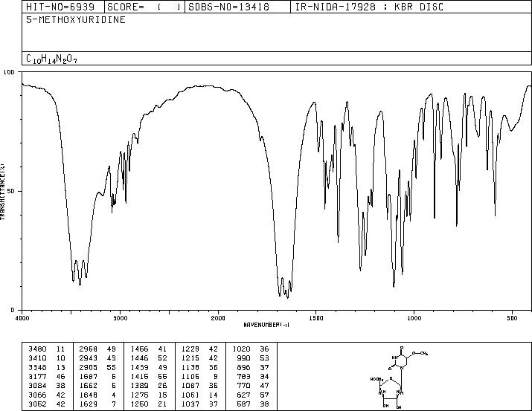This screenshot has height=411, width=532.
Task: Click the 1000 x-axis tick label
Action: [414, 318]
